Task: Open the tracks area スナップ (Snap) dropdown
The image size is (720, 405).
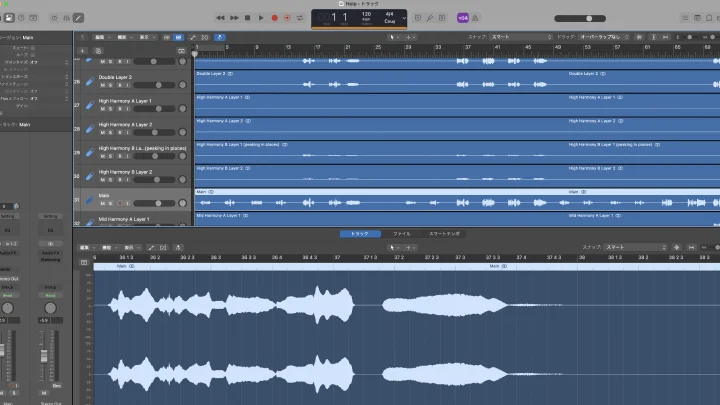Action: [521, 37]
